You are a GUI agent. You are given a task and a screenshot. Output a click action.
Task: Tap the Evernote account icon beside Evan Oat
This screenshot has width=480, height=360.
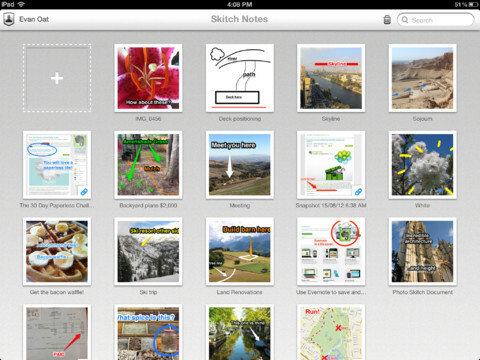pyautogui.click(x=9, y=19)
